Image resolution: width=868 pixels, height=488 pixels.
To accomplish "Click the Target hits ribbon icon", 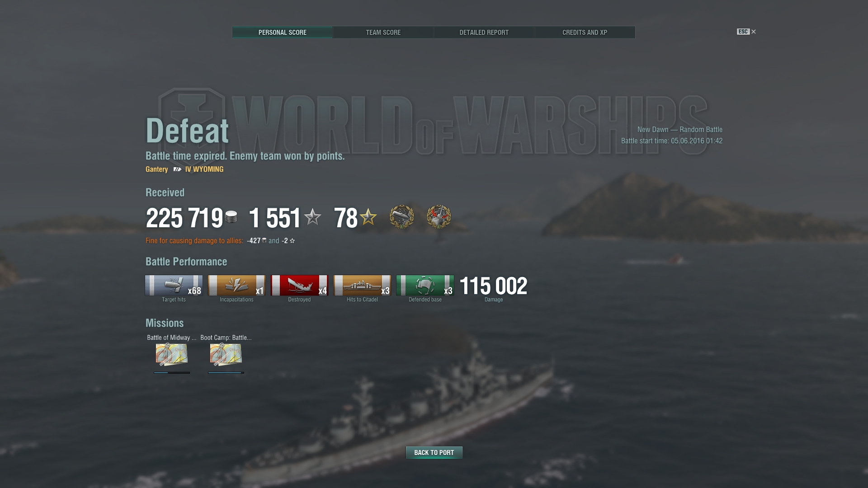I will tap(174, 286).
